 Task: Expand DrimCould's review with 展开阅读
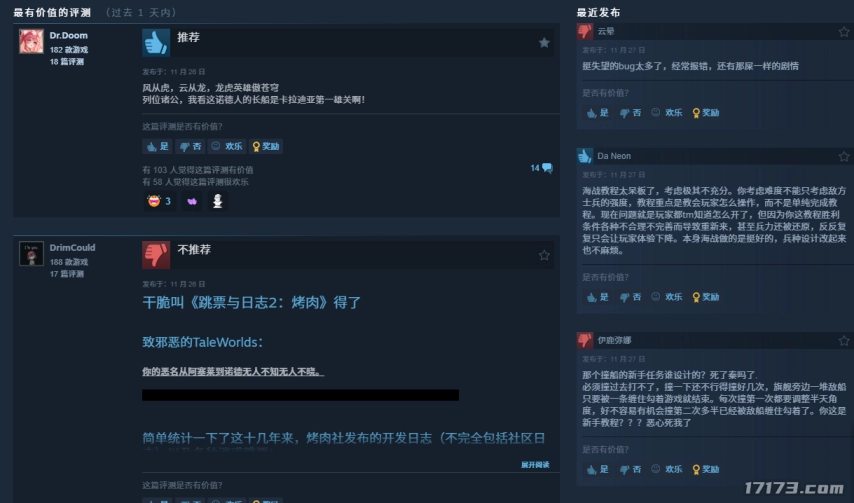pyautogui.click(x=535, y=464)
